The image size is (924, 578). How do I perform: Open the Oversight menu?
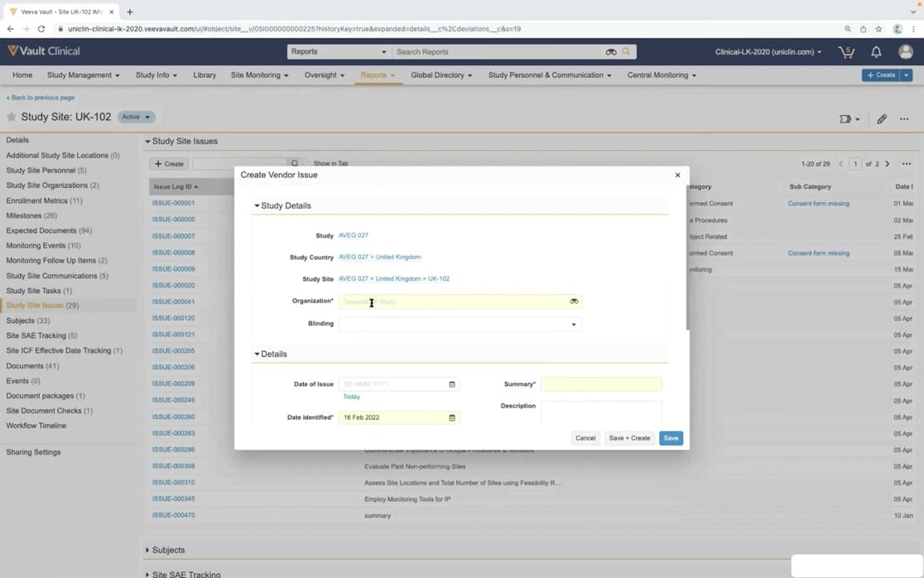324,75
